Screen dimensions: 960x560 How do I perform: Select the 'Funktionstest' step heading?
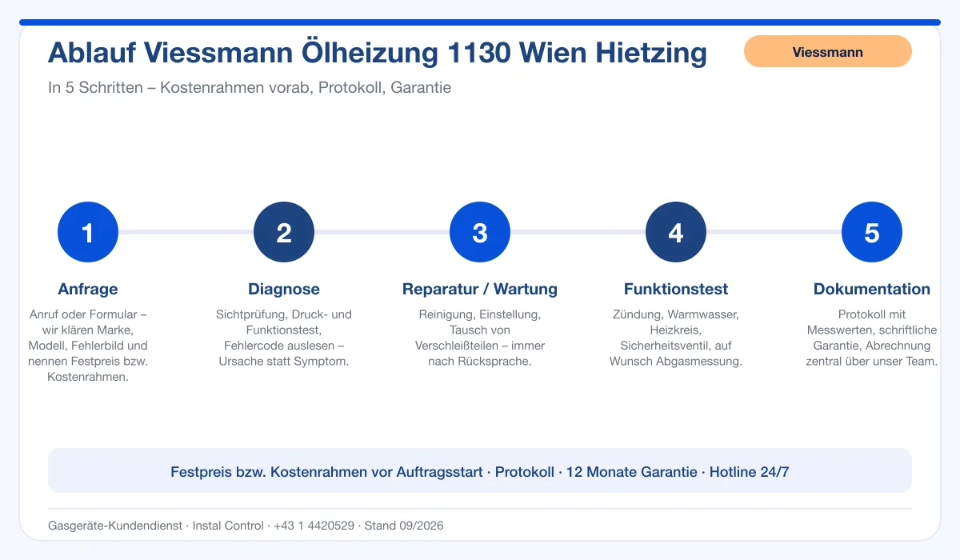click(676, 289)
